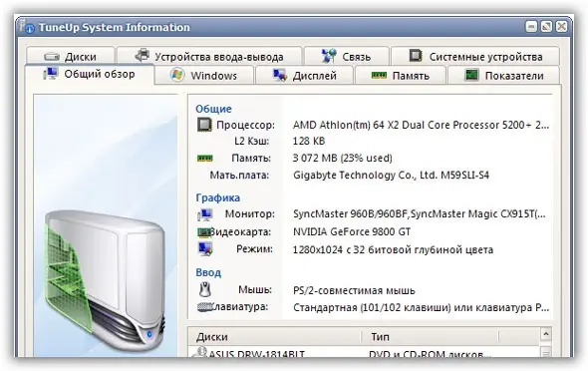Click the PS/2-совместимая мышь value
Image resolution: width=588 pixels, height=371 pixels.
pyautogui.click(x=354, y=291)
